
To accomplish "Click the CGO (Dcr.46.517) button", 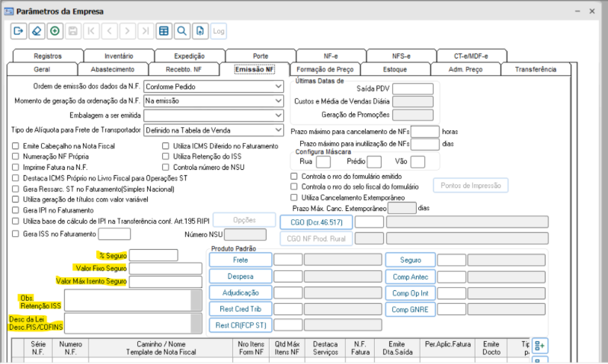I will point(315,222).
